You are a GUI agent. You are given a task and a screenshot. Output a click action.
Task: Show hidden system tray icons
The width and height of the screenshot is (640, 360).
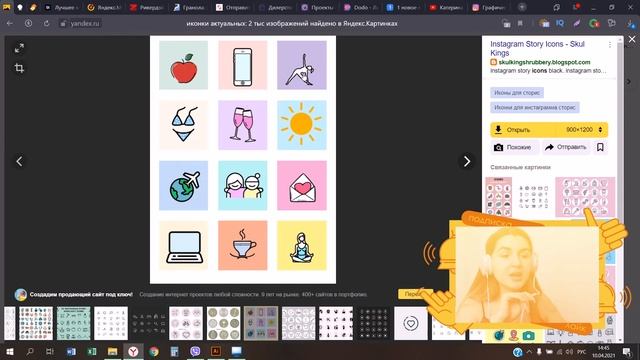click(529, 352)
